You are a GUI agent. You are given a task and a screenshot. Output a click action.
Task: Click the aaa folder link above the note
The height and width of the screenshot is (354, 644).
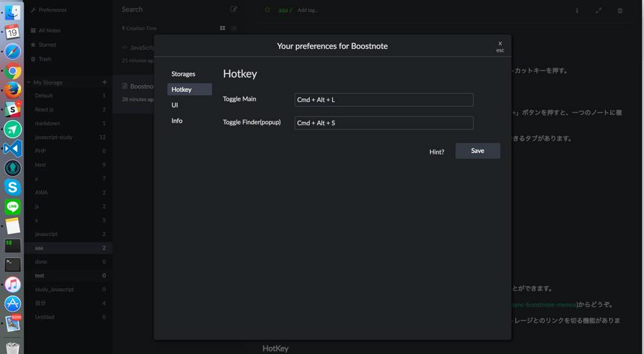(283, 10)
